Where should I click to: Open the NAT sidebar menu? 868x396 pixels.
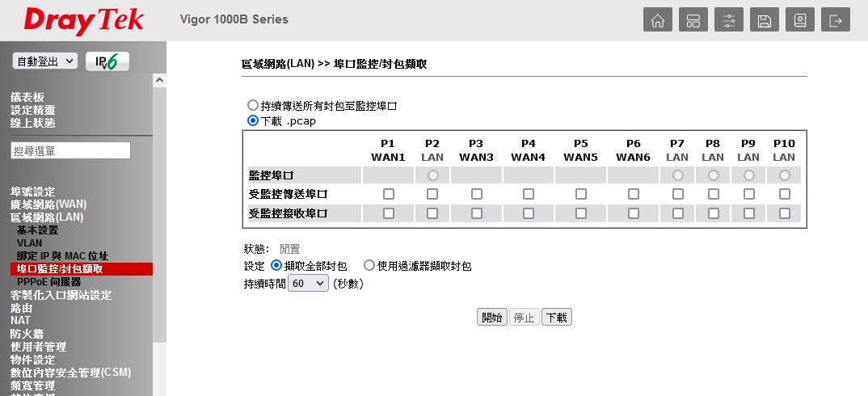pos(20,320)
